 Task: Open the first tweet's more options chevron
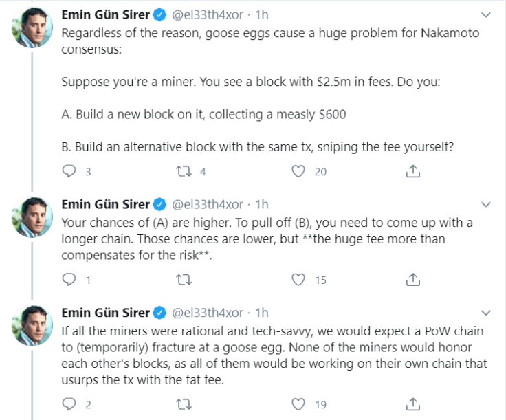pyautogui.click(x=486, y=15)
